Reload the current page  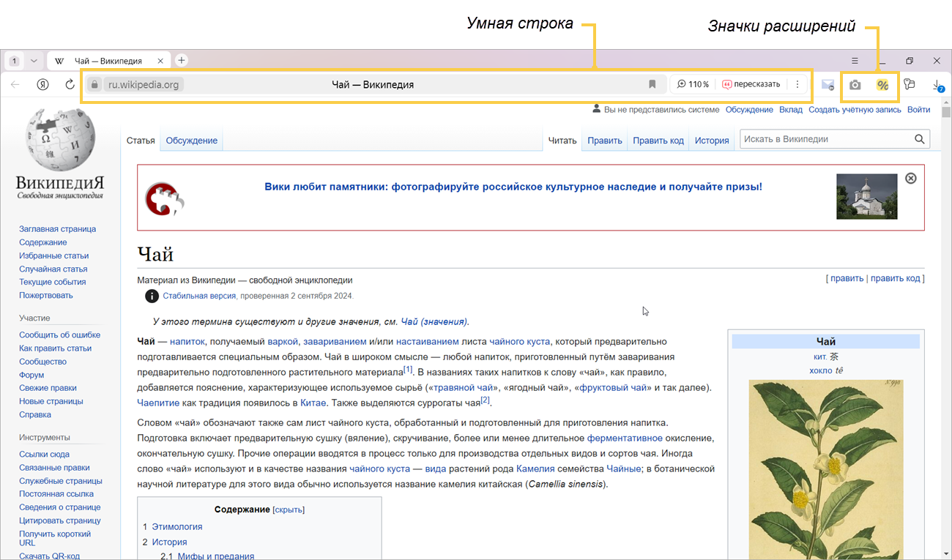click(70, 85)
